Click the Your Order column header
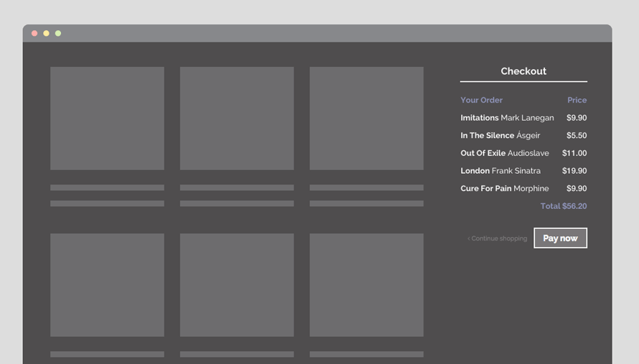The height and width of the screenshot is (364, 639). pyautogui.click(x=481, y=101)
